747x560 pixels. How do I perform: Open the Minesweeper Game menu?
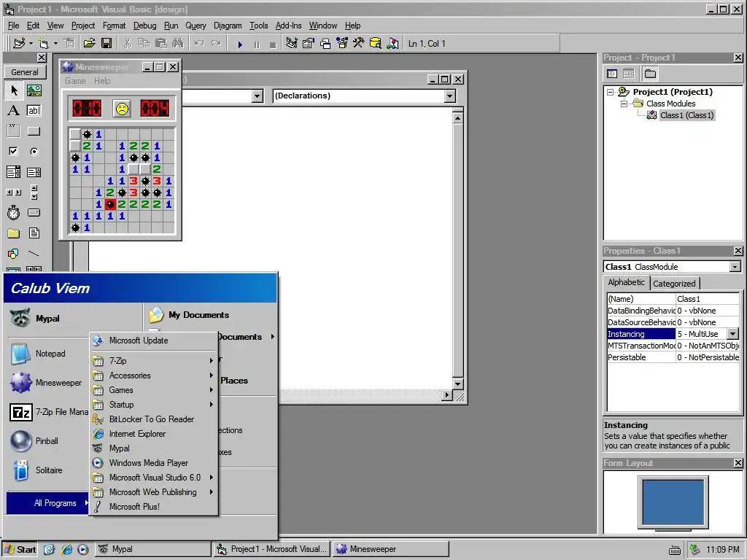[x=75, y=81]
